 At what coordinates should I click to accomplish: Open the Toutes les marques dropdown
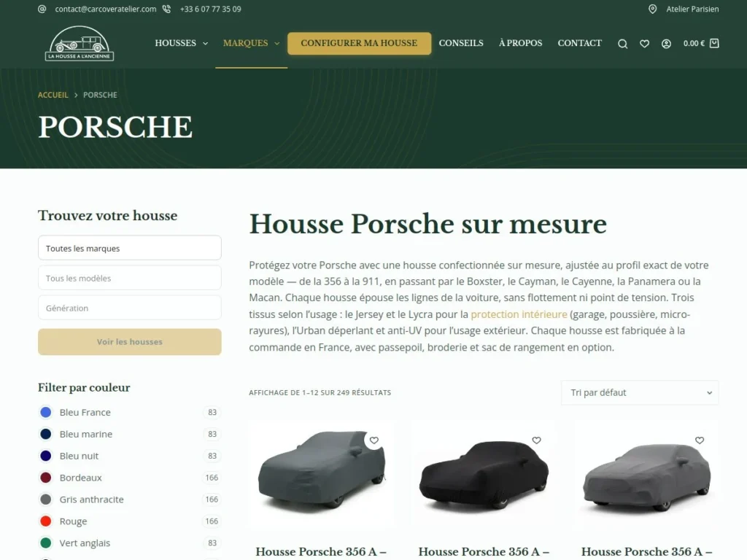(130, 248)
